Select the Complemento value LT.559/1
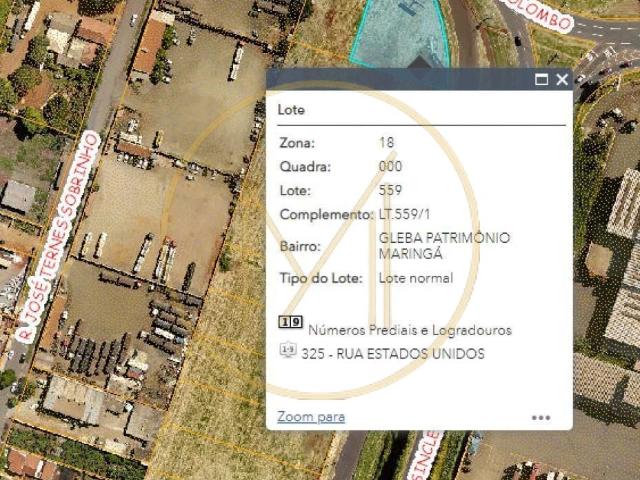This screenshot has width=640, height=480. coord(404,214)
